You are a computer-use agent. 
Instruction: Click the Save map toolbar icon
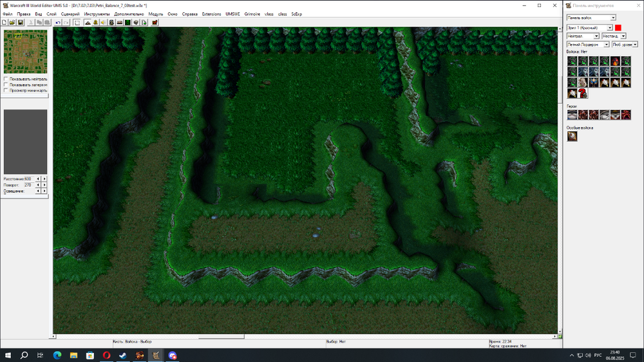click(x=21, y=23)
